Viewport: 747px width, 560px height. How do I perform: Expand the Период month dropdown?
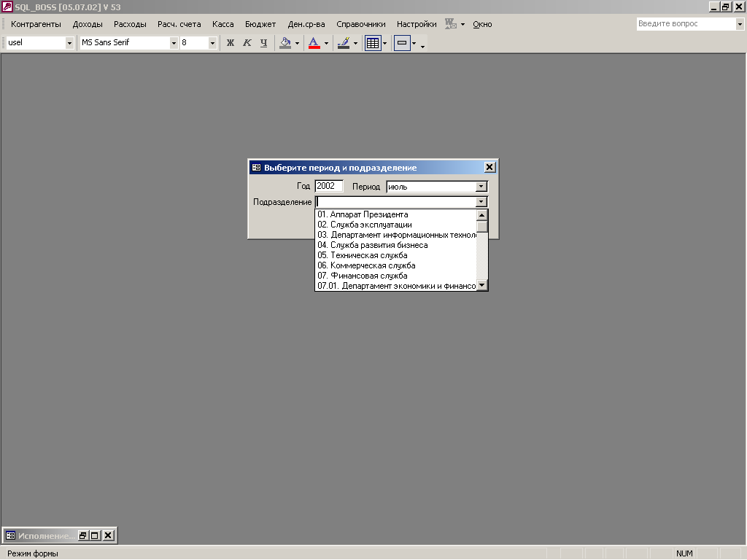pyautogui.click(x=481, y=187)
